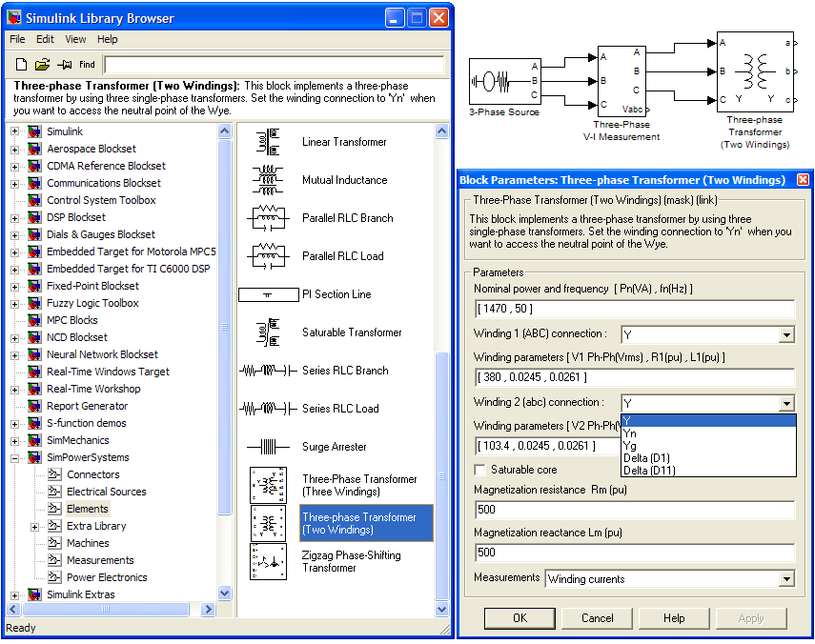The width and height of the screenshot is (815, 644).
Task: Click the Find button in toolbar
Action: click(87, 65)
